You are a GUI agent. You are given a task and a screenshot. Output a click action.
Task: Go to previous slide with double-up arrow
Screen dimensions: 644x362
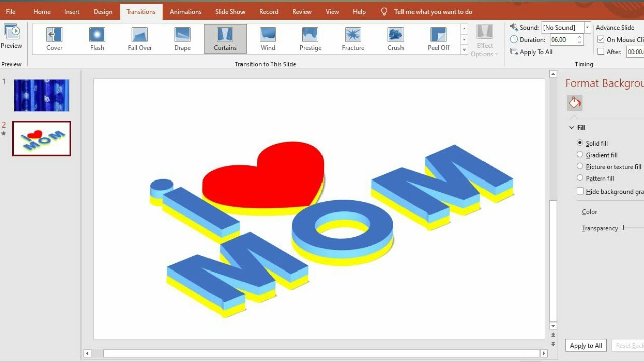coord(553,335)
